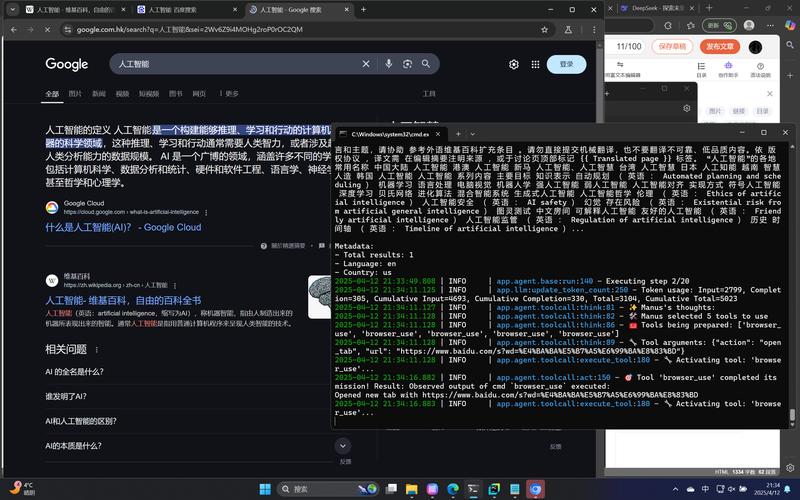Open the weather widget showing 4°C
Image resolution: width=800 pixels, height=500 pixels.
(23, 489)
